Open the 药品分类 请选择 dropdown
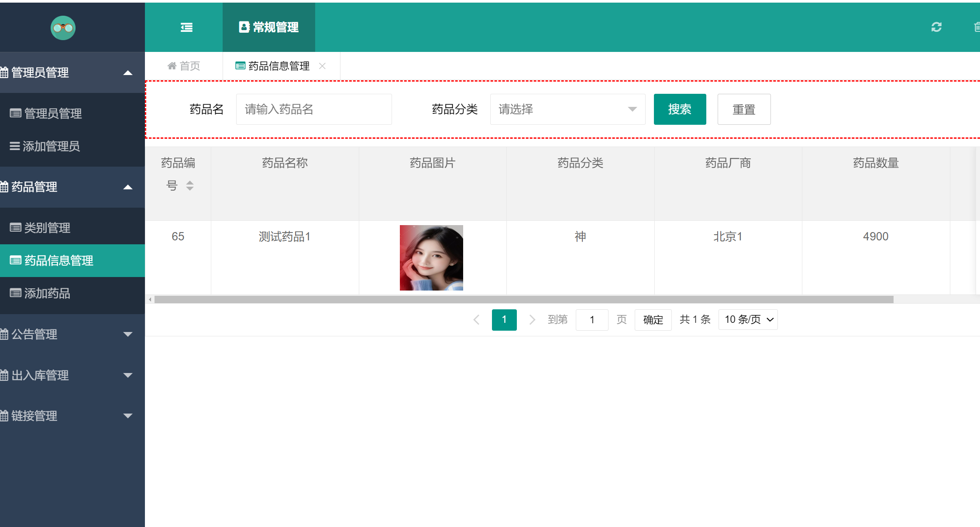This screenshot has height=527, width=980. (567, 109)
